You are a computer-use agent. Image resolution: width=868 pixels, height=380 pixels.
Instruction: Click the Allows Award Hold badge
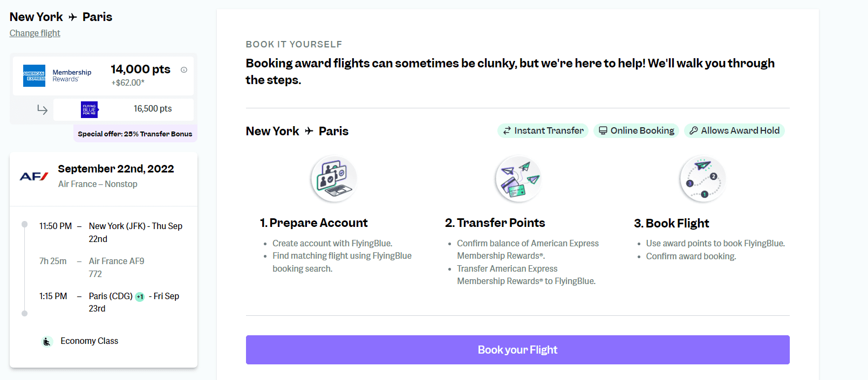[734, 130]
